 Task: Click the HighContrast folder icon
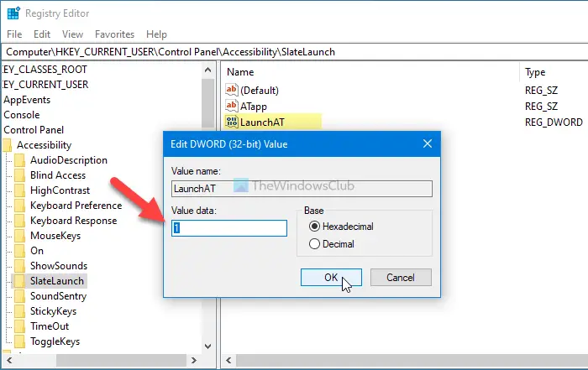coord(19,190)
